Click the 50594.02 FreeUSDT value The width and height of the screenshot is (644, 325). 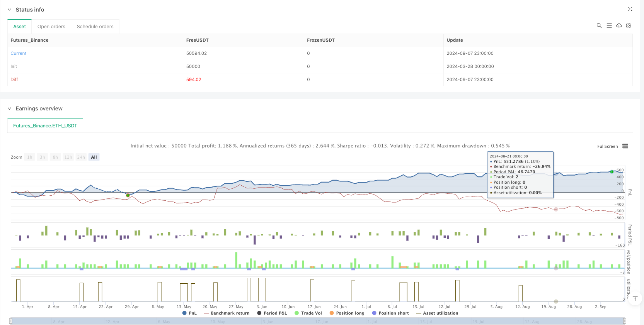click(196, 53)
